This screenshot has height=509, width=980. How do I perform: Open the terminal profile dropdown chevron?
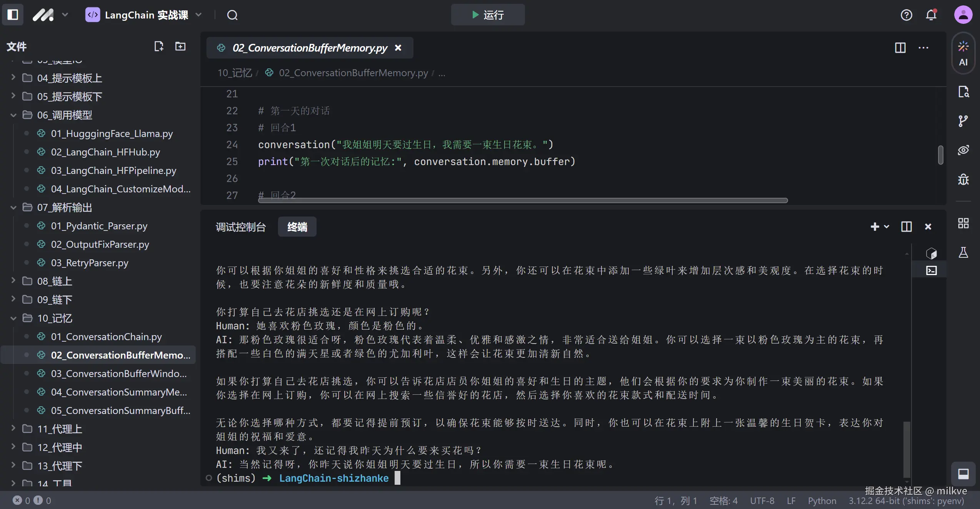(x=886, y=227)
